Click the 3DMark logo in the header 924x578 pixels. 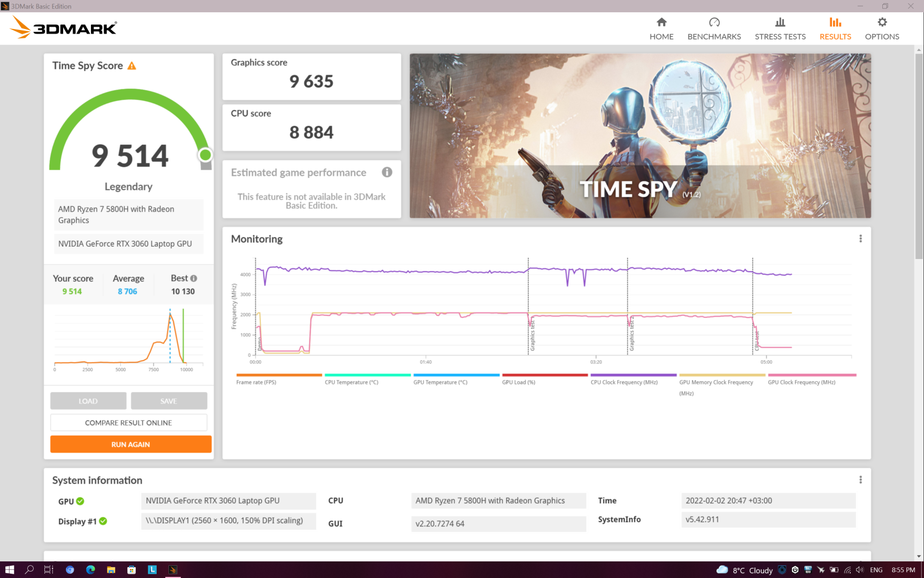tap(63, 27)
